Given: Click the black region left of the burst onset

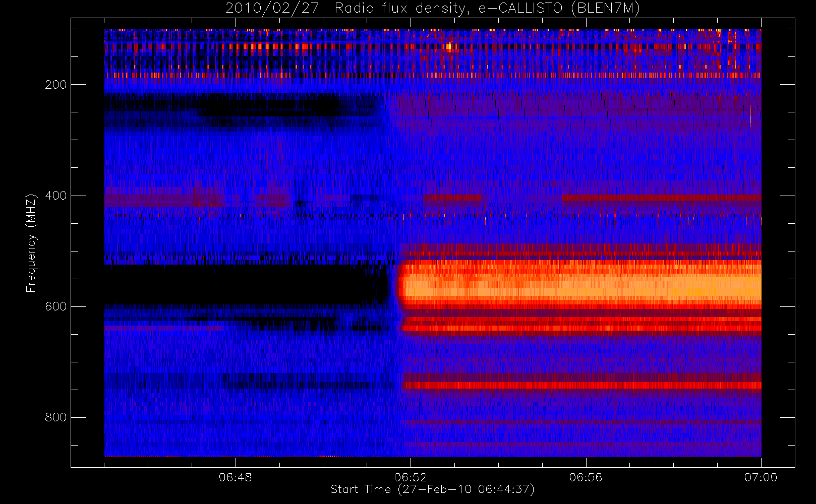Looking at the screenshot, I should [247, 284].
